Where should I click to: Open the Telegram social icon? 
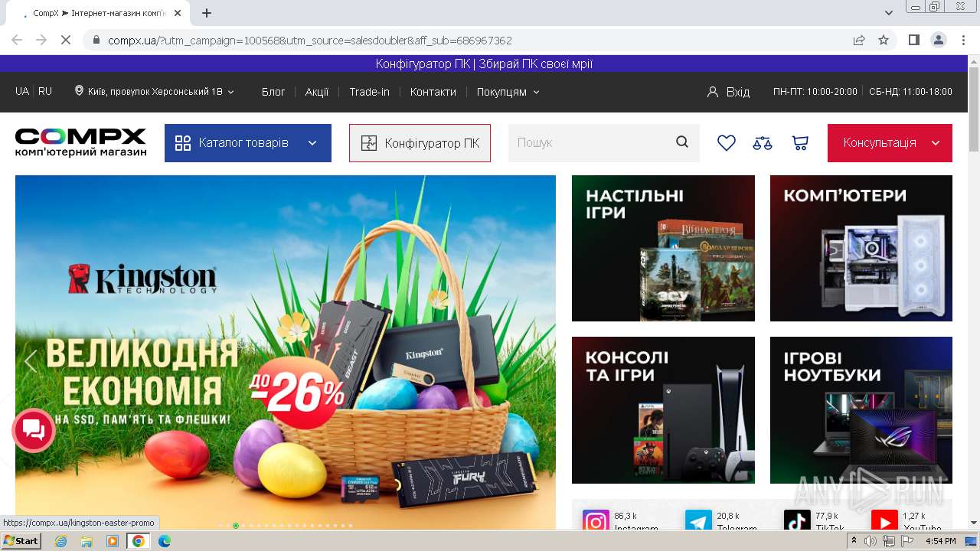pyautogui.click(x=698, y=521)
